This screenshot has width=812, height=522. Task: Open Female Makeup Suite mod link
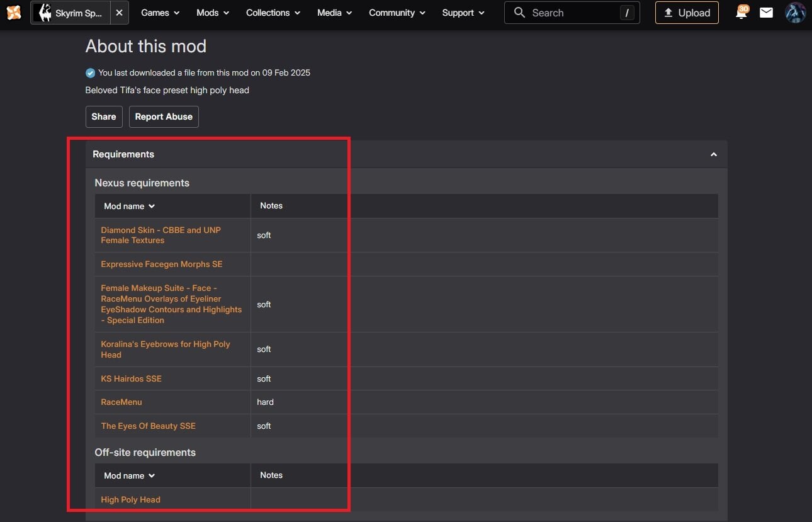point(171,304)
